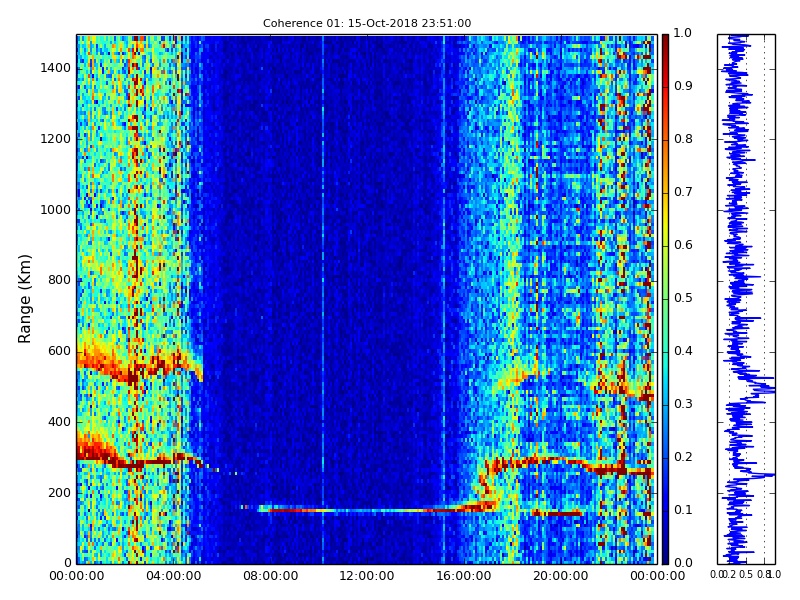Click the 0.9 colorbar tick label
This screenshot has width=800, height=600.
(683, 86)
